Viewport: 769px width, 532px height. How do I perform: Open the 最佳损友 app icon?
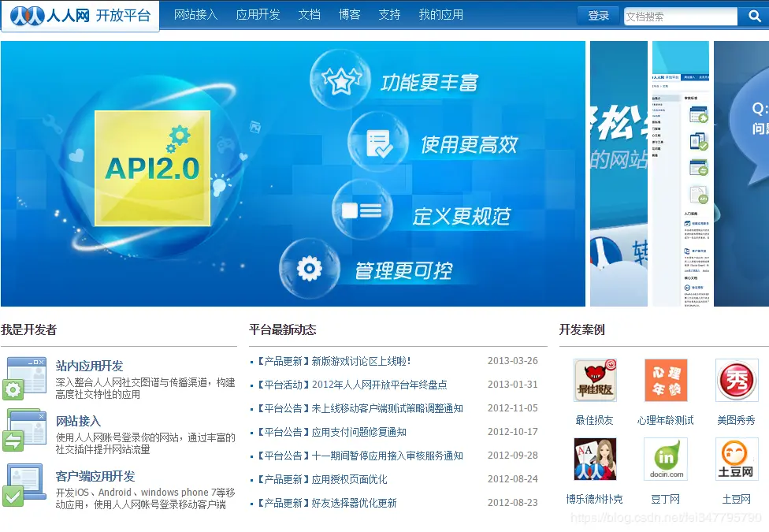click(x=595, y=381)
